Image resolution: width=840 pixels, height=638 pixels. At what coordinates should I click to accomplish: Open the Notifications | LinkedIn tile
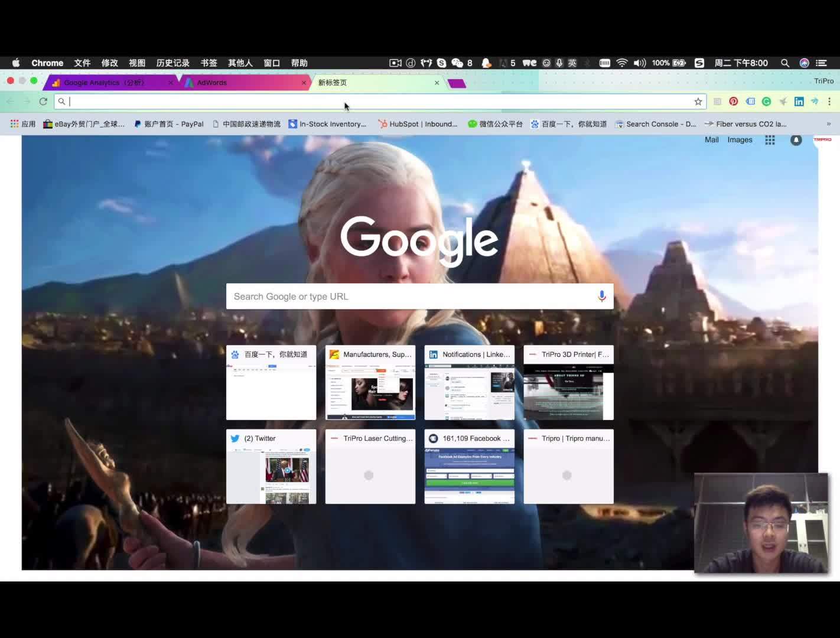click(x=470, y=383)
